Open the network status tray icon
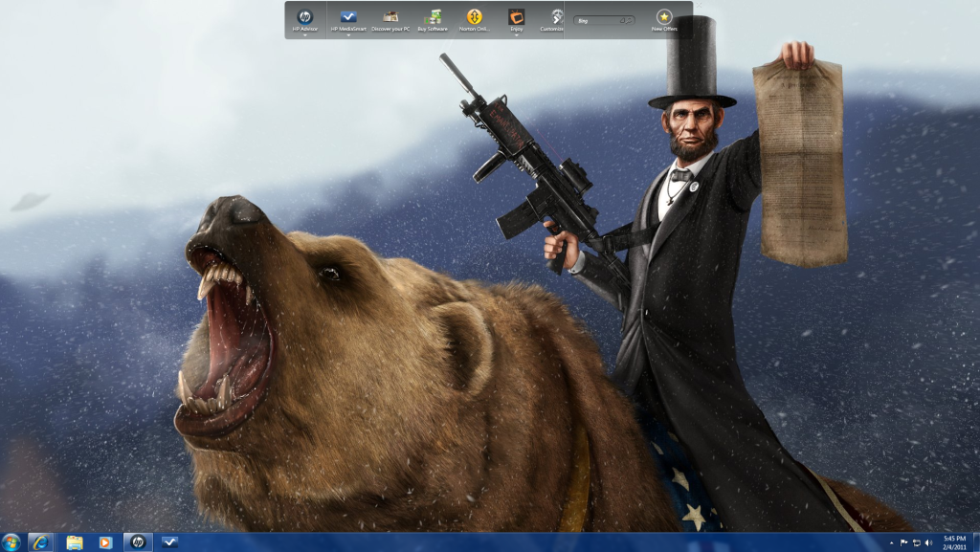Viewport: 980px width, 552px height. (x=916, y=542)
